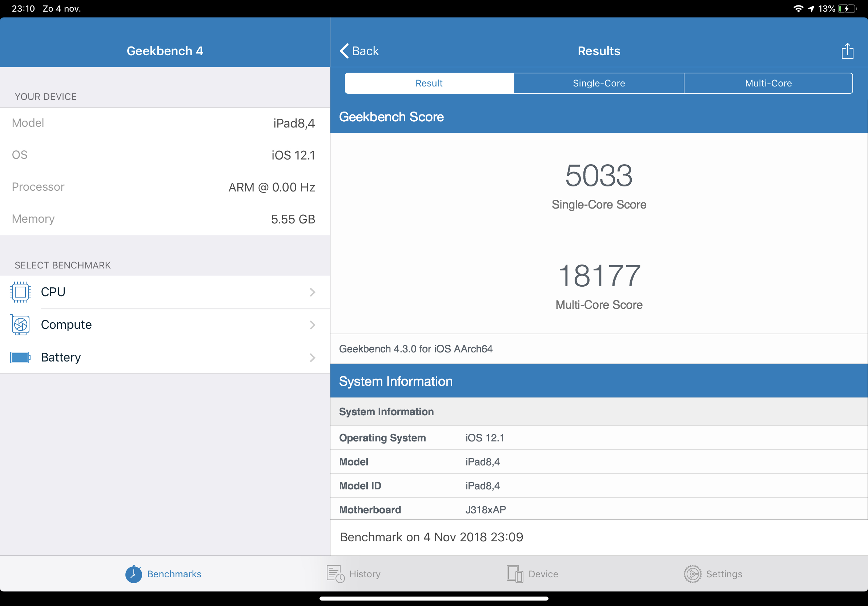Tap the Device icon in bottom bar
Image resolution: width=868 pixels, height=606 pixels.
point(515,574)
